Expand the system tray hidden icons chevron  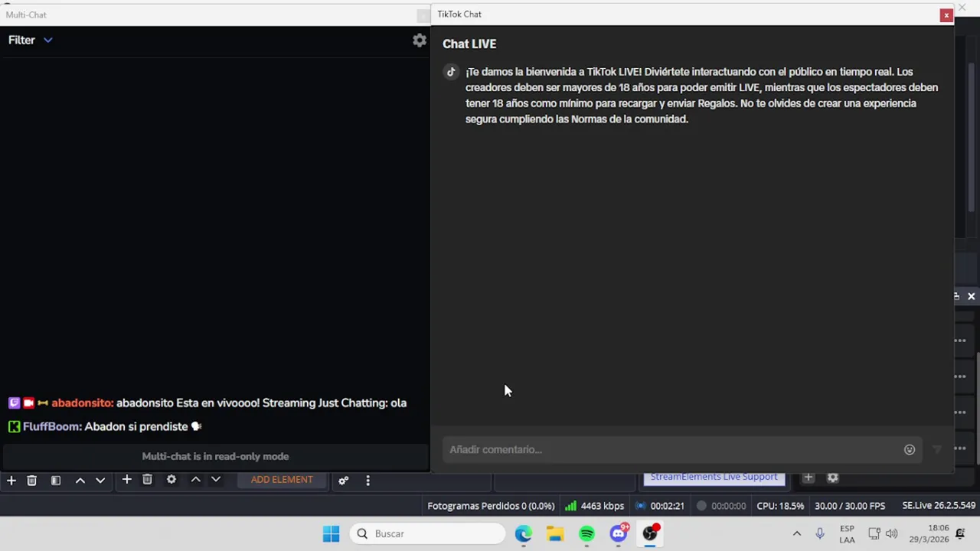click(796, 534)
